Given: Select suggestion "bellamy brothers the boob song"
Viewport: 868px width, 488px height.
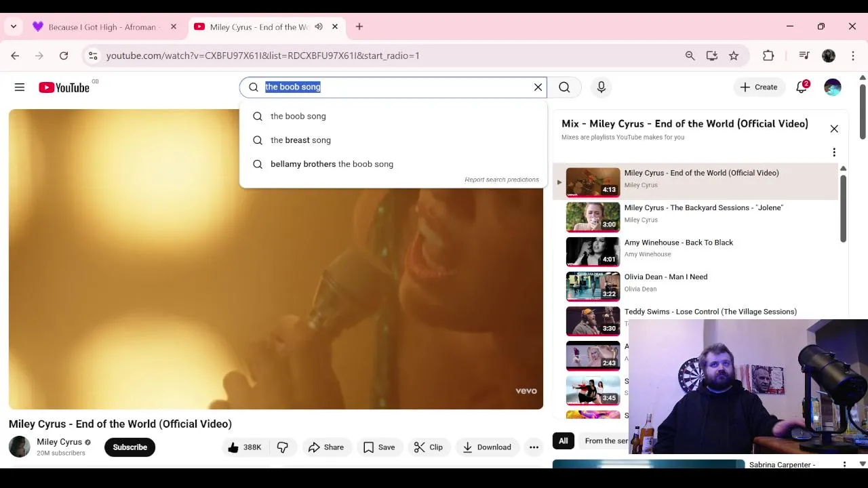Looking at the screenshot, I should [x=393, y=164].
